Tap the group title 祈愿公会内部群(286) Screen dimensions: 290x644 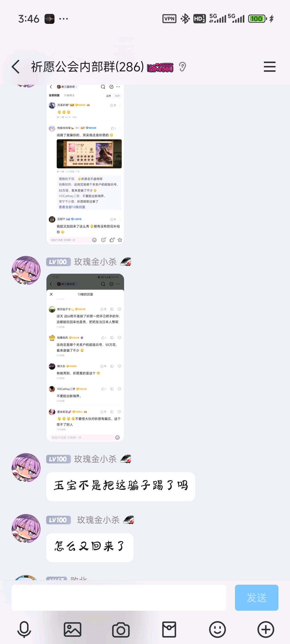click(x=88, y=67)
